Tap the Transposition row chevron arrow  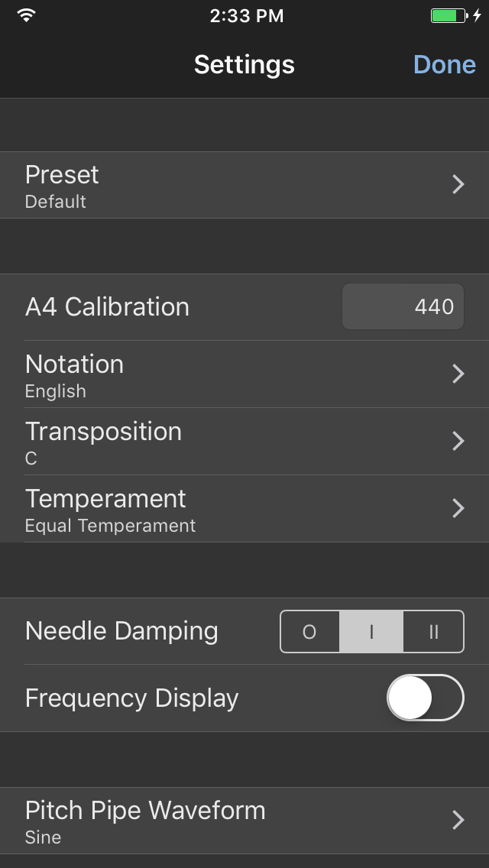pos(458,441)
